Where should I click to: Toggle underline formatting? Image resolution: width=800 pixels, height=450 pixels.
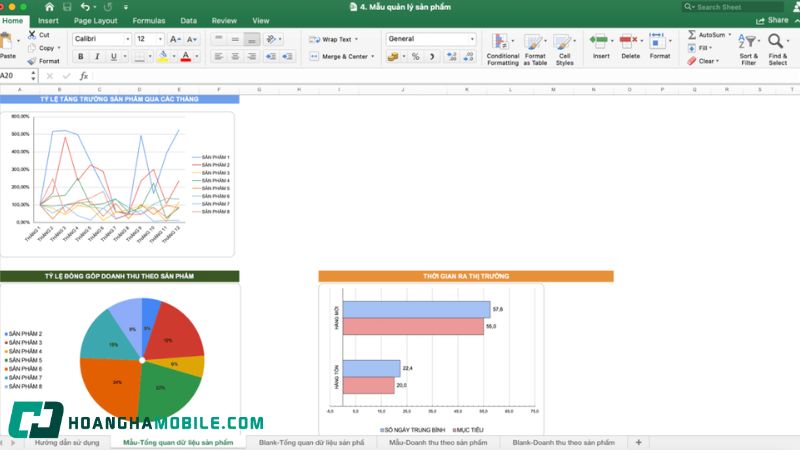coord(113,57)
